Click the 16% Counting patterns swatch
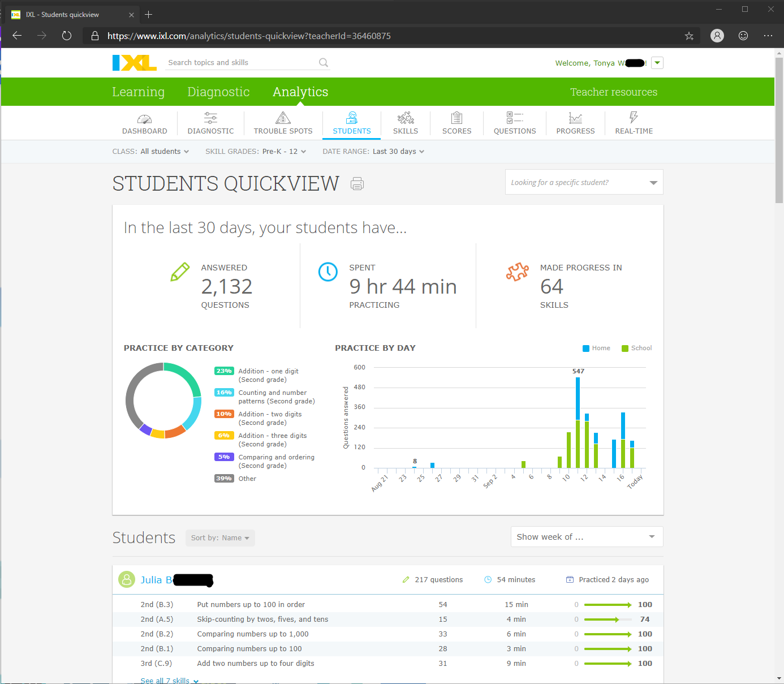784x684 pixels. [224, 393]
